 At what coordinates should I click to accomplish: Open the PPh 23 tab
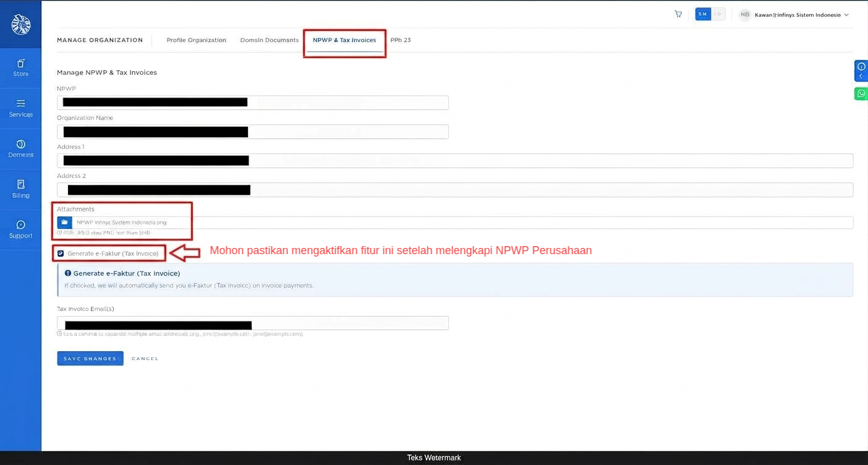pos(401,40)
